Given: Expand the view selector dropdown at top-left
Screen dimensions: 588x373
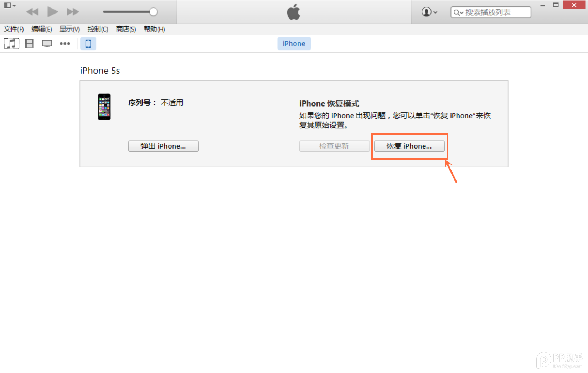Looking at the screenshot, I should click(x=10, y=5).
